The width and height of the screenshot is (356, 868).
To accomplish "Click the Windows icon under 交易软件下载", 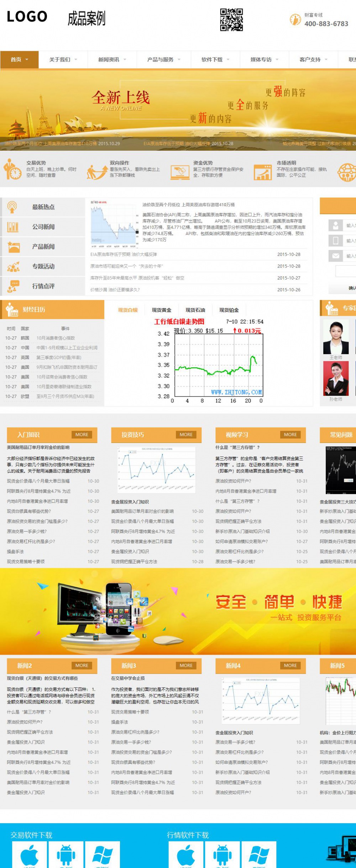I will 103,855.
